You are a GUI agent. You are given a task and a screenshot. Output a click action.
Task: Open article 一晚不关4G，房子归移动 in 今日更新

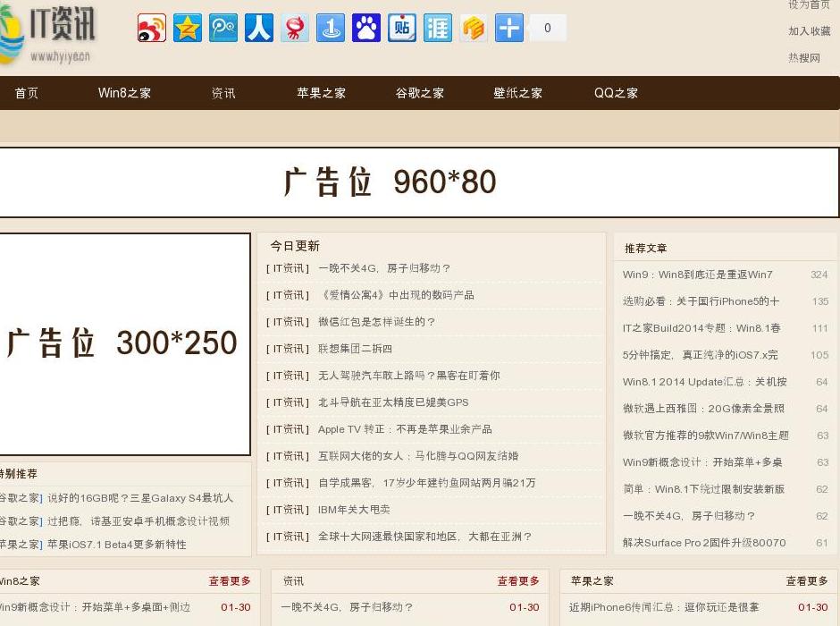point(384,268)
